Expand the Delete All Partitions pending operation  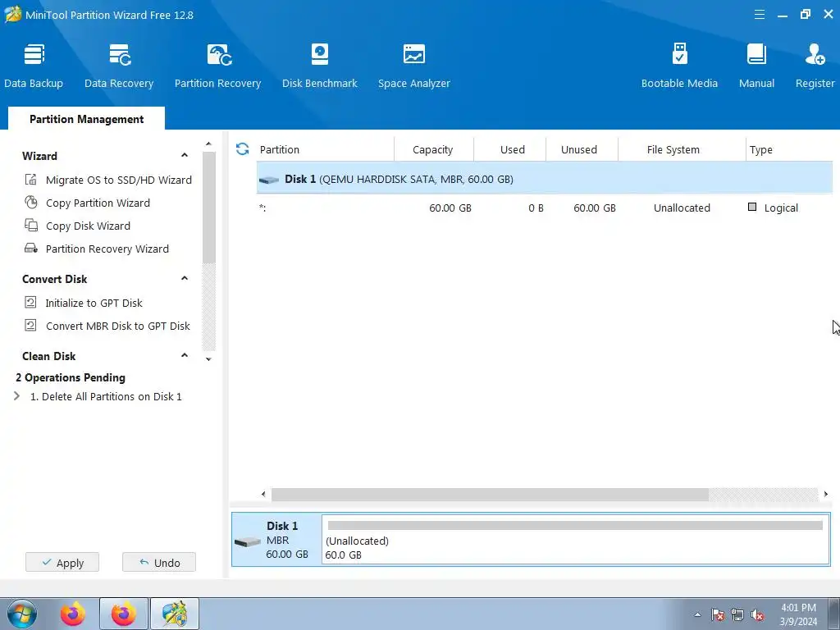16,396
